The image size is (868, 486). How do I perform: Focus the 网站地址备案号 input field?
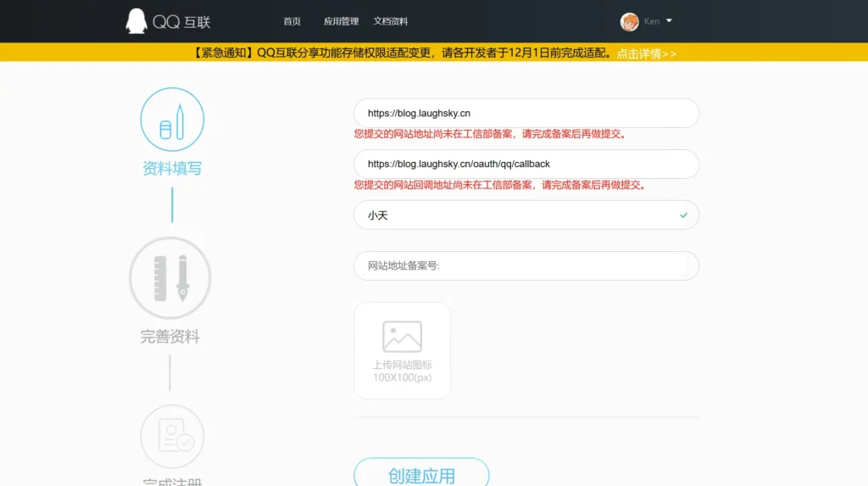point(526,266)
